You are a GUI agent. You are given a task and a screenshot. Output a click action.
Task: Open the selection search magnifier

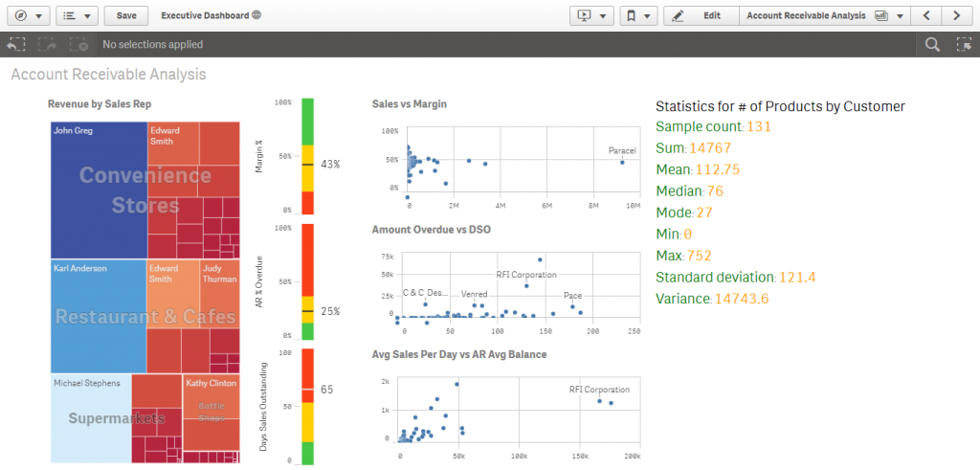coord(933,44)
